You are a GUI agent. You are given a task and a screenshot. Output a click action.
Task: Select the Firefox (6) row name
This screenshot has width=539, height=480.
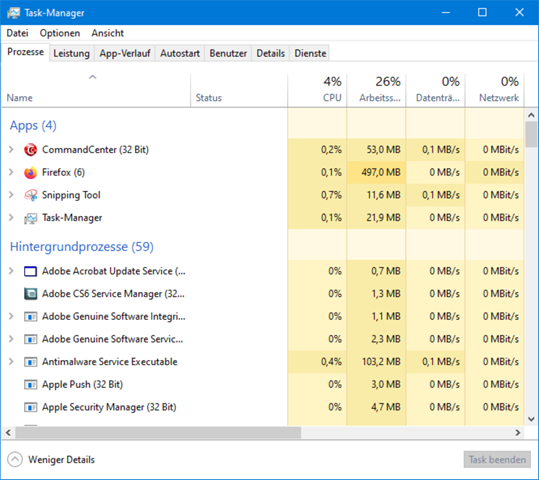(x=63, y=172)
